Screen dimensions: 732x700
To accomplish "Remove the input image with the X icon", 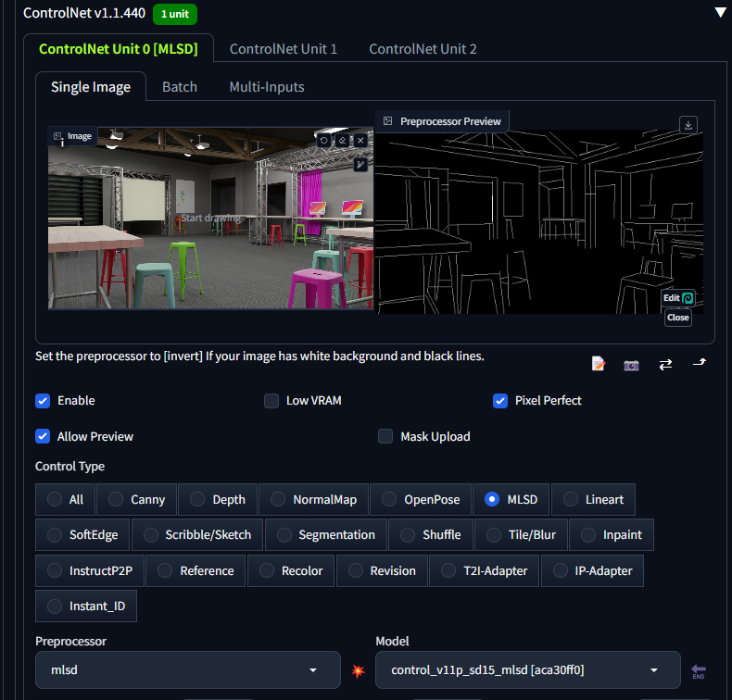I will [x=360, y=140].
